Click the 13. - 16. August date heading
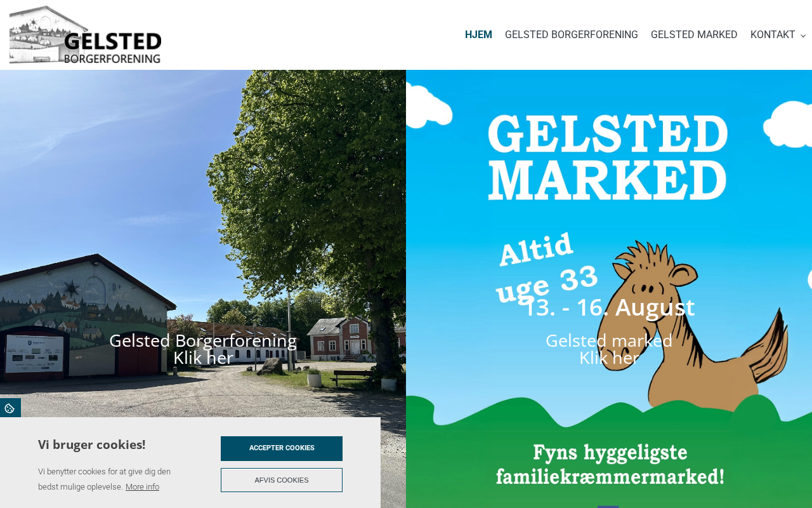The height and width of the screenshot is (508, 812). (x=610, y=307)
